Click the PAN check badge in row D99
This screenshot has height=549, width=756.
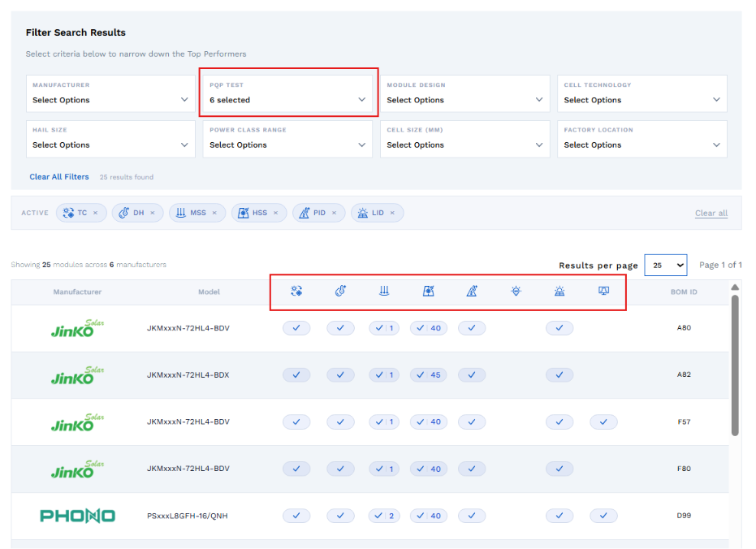603,516
